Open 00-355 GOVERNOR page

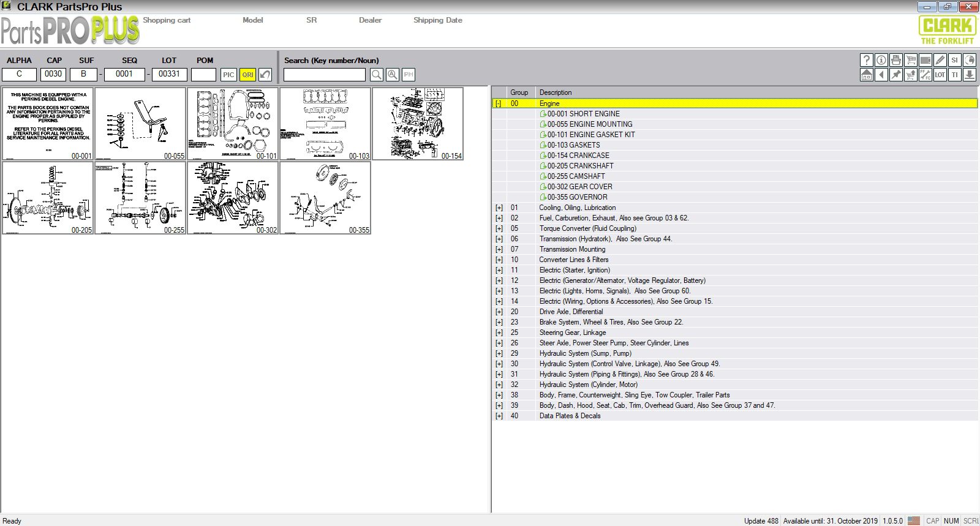pyautogui.click(x=577, y=197)
